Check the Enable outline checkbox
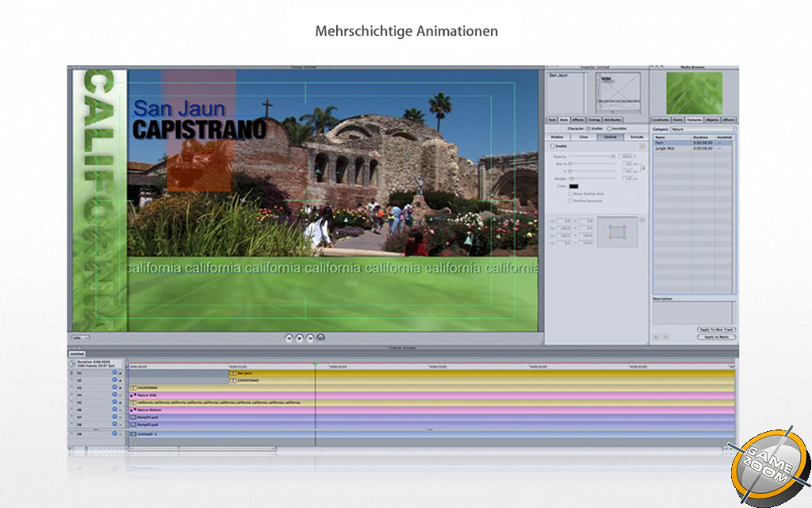Viewport: 812px width, 508px height. pyautogui.click(x=553, y=147)
